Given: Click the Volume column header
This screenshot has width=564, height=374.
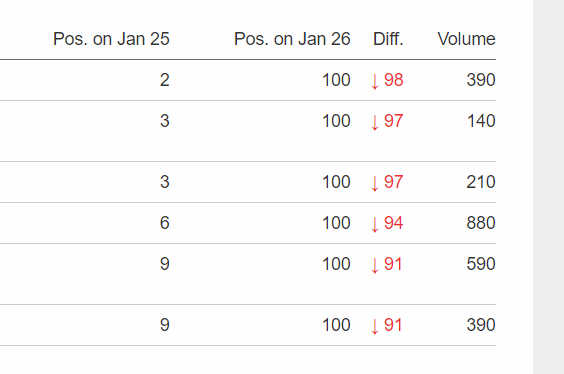Looking at the screenshot, I should click(x=466, y=39).
